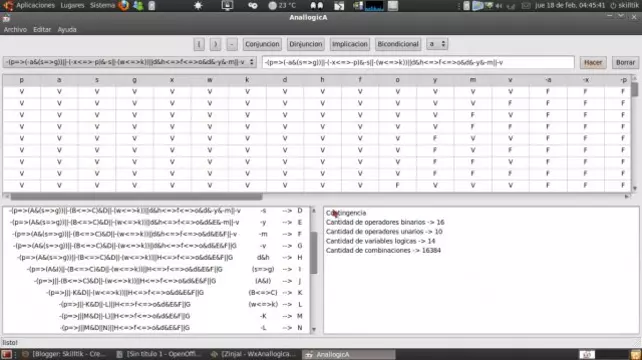The height and width of the screenshot is (360, 642).
Task: Click the show desktop icon in bottom panel
Action: 6,354
